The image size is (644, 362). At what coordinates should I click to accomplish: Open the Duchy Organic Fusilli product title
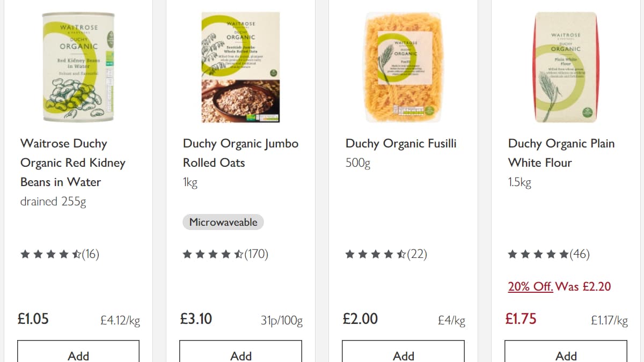pyautogui.click(x=401, y=143)
